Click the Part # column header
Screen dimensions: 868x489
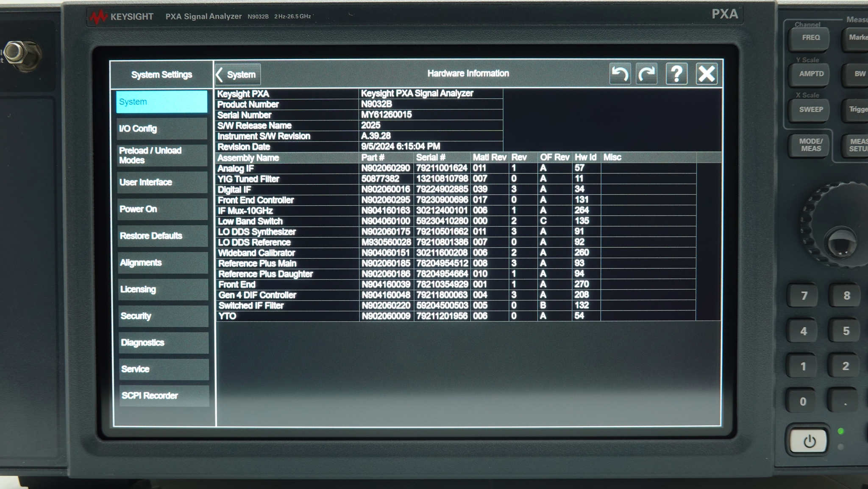point(386,157)
